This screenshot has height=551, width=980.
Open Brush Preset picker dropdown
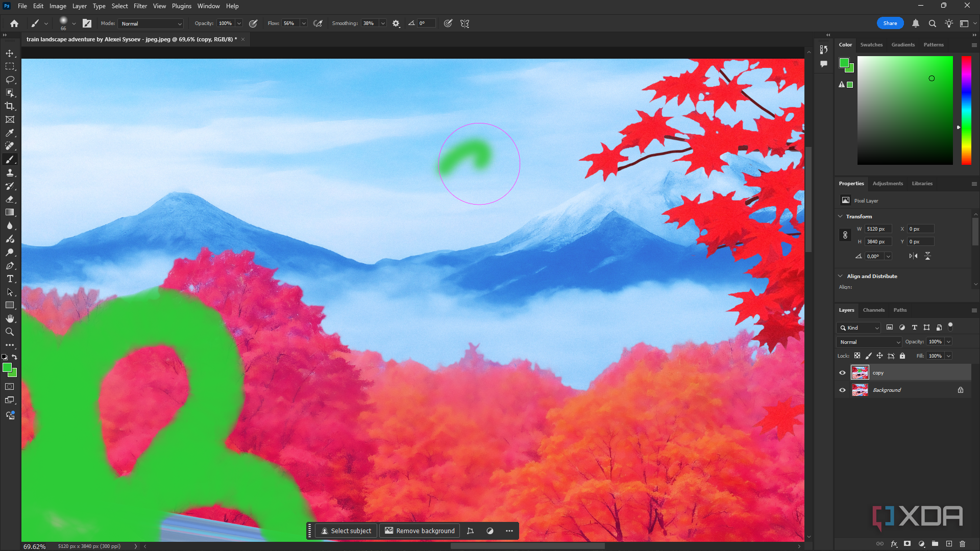(x=74, y=23)
